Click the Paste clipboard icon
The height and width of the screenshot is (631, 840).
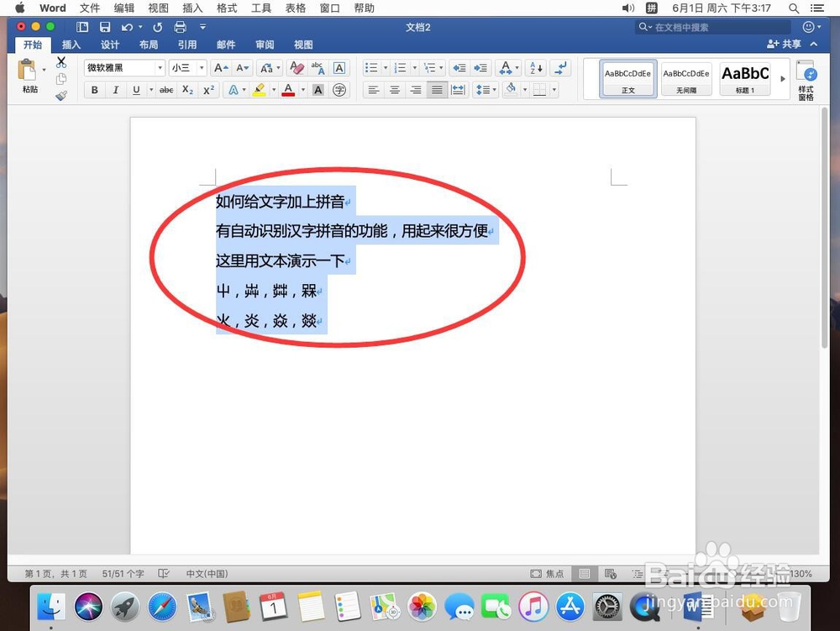coord(27,71)
